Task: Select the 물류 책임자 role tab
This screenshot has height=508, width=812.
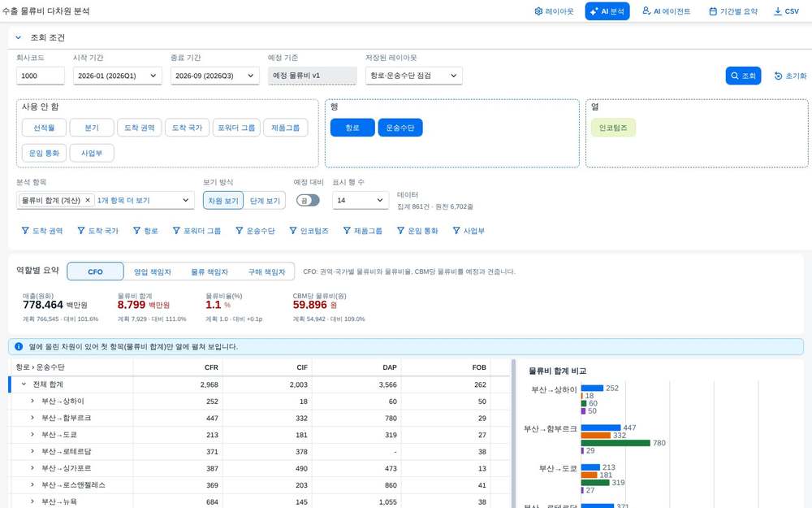Action: click(209, 271)
